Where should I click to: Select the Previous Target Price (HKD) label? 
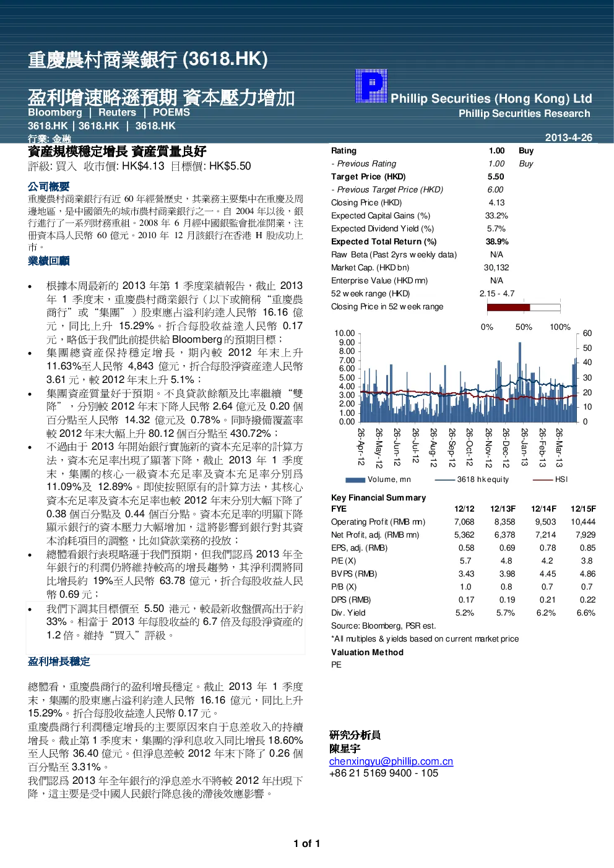pos(387,190)
